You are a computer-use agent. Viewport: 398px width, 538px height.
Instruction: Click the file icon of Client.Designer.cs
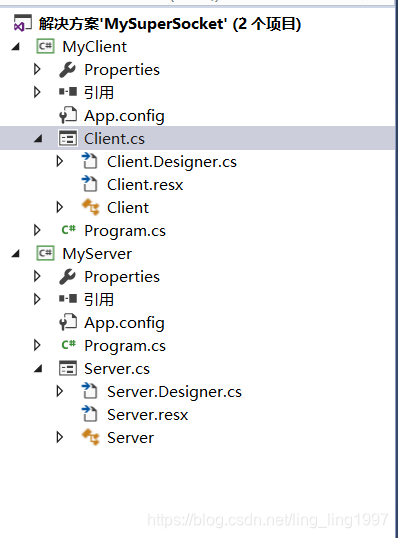[x=90, y=161]
